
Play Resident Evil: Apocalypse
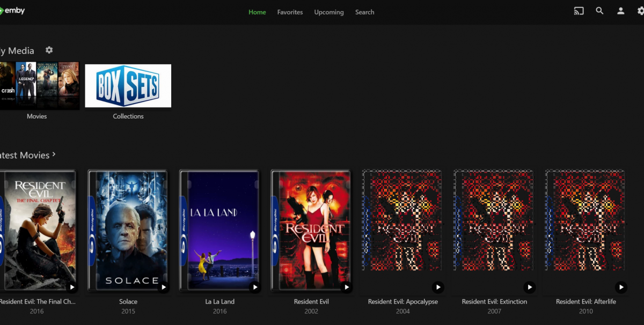coord(438,287)
